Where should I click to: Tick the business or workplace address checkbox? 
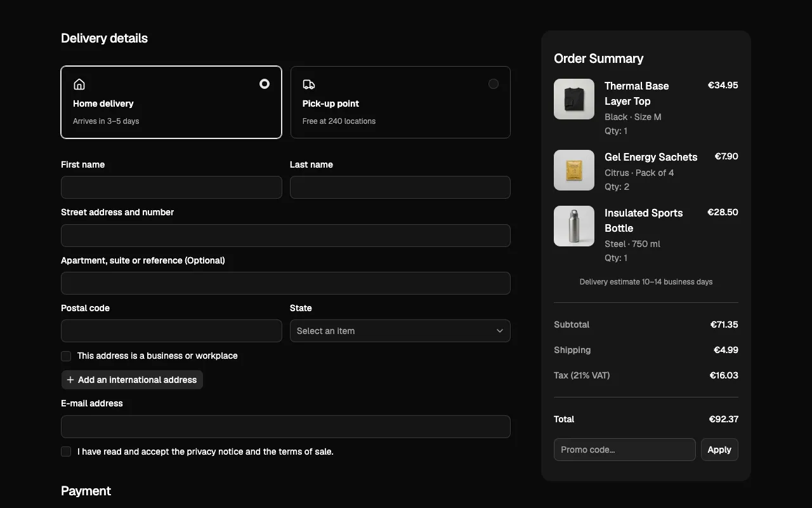point(66,356)
